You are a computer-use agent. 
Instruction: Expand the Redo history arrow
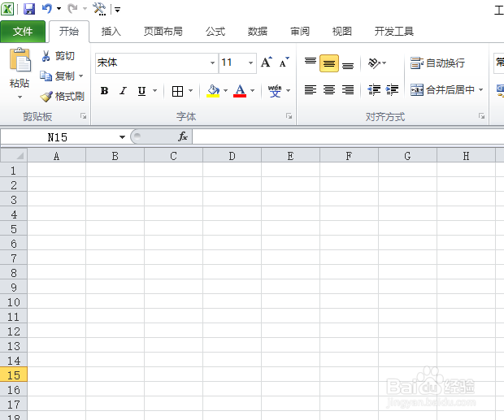coord(85,9)
